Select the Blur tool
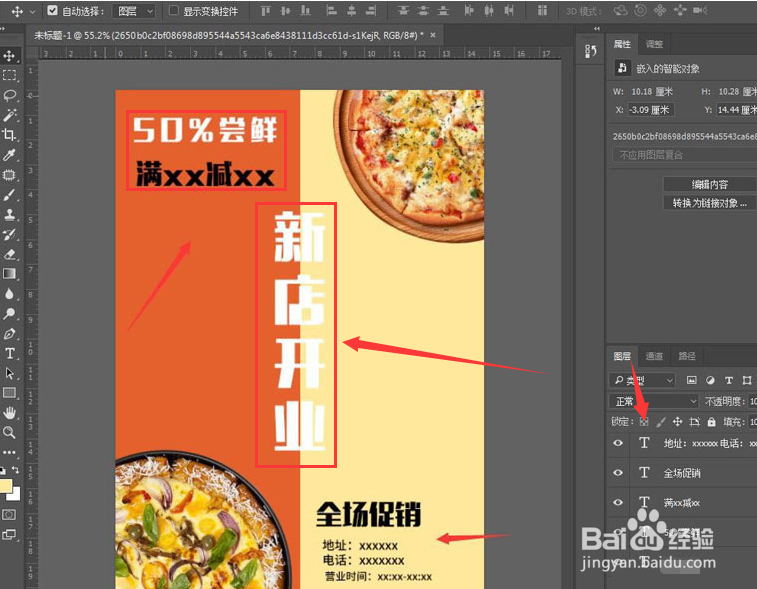 pyautogui.click(x=9, y=294)
